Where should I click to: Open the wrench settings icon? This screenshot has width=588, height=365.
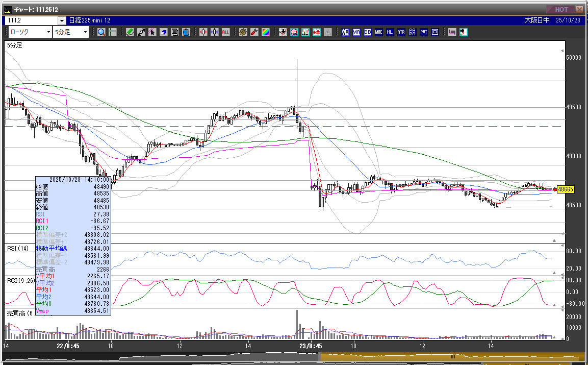point(254,32)
